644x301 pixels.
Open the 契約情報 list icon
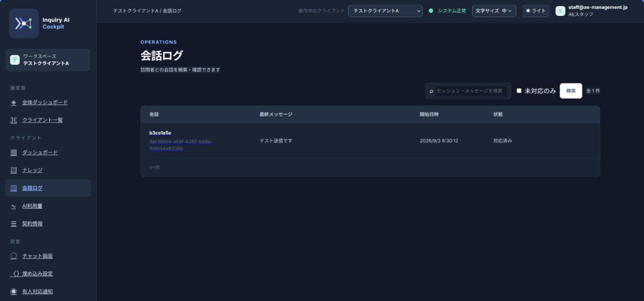[14, 223]
